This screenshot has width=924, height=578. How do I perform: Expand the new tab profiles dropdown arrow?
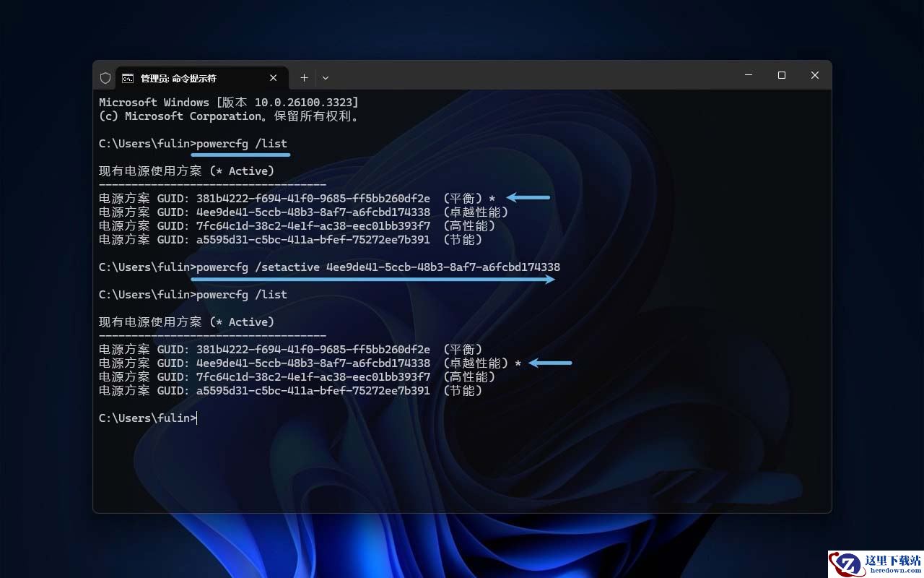(326, 78)
